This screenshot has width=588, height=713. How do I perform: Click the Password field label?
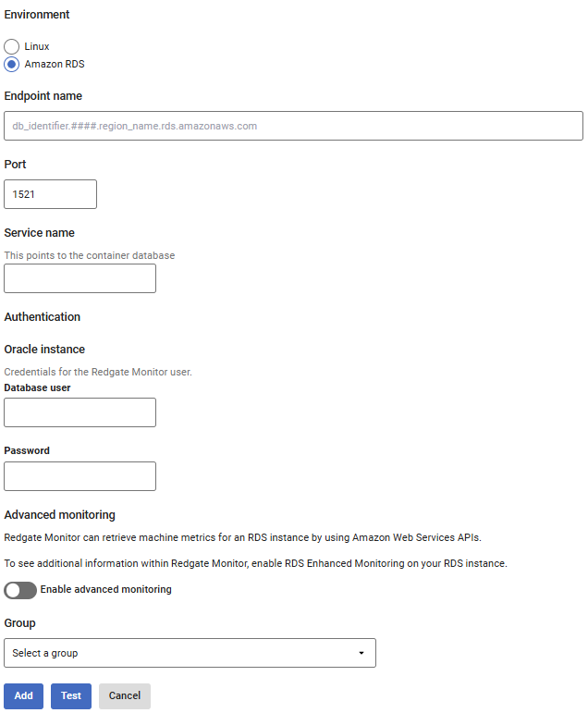click(x=27, y=451)
